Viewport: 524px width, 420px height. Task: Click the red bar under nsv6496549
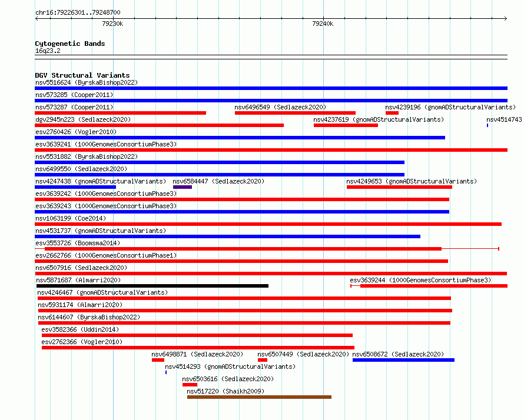(295, 113)
